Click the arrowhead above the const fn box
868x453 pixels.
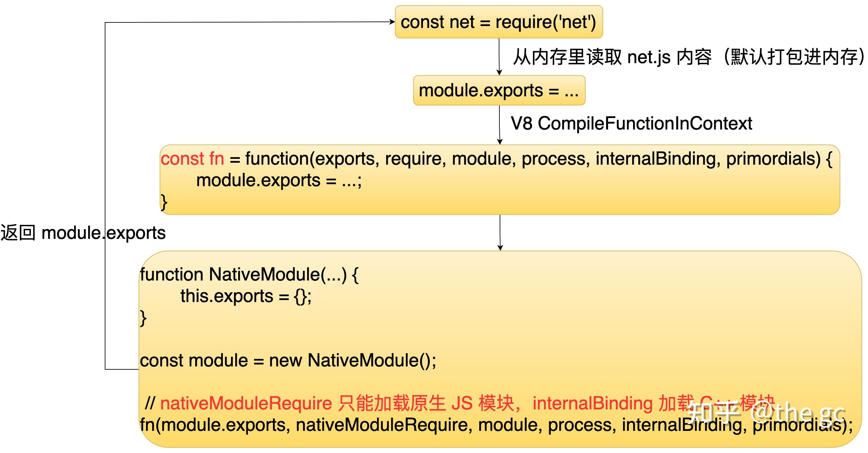[500, 142]
